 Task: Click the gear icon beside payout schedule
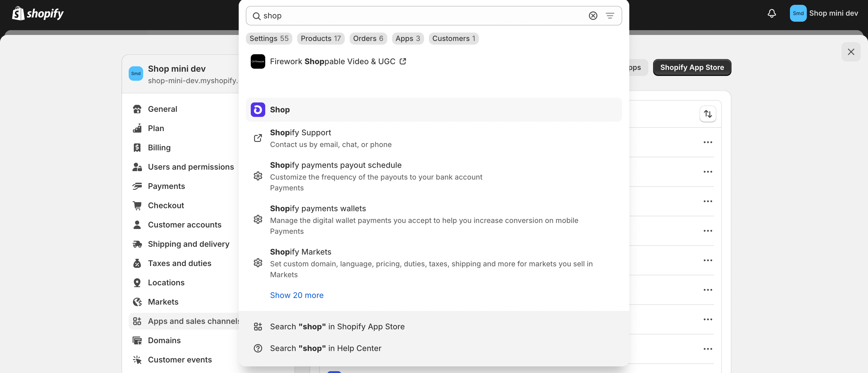pos(258,176)
